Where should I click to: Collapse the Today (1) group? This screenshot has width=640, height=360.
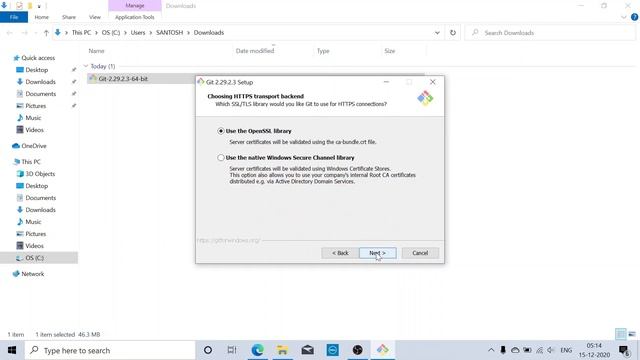click(86, 66)
